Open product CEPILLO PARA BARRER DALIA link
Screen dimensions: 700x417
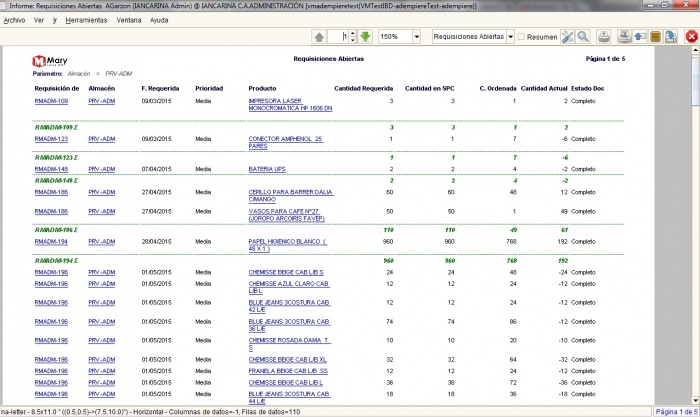pyautogui.click(x=291, y=196)
